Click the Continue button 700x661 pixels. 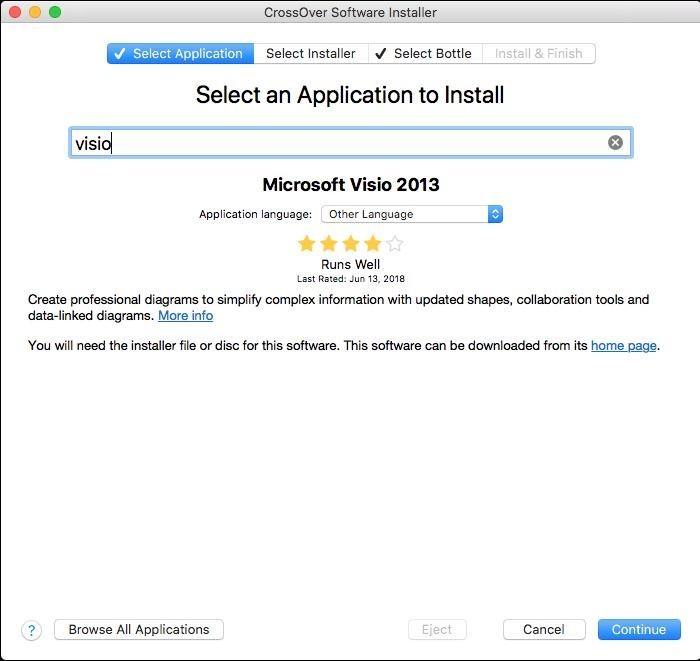coord(639,629)
